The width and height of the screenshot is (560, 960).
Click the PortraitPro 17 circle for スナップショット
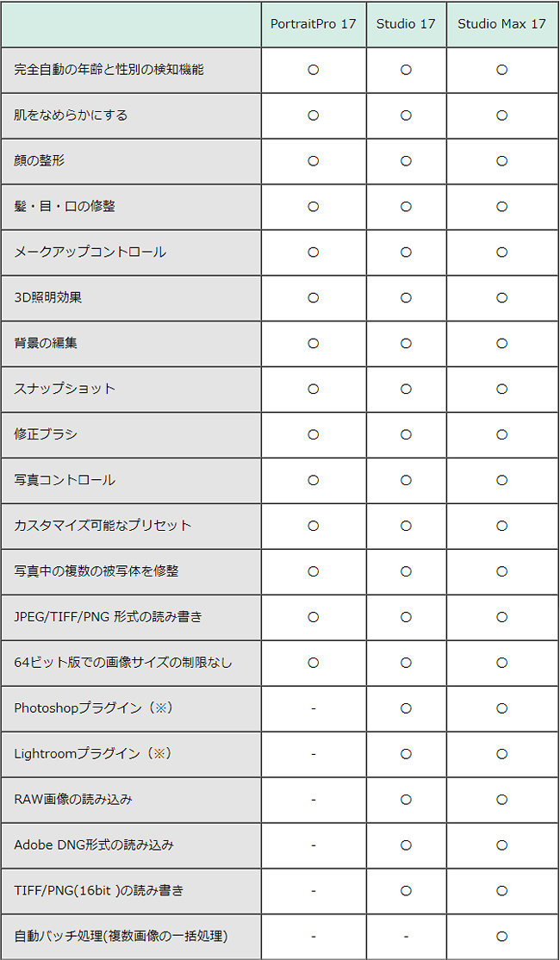(x=314, y=389)
